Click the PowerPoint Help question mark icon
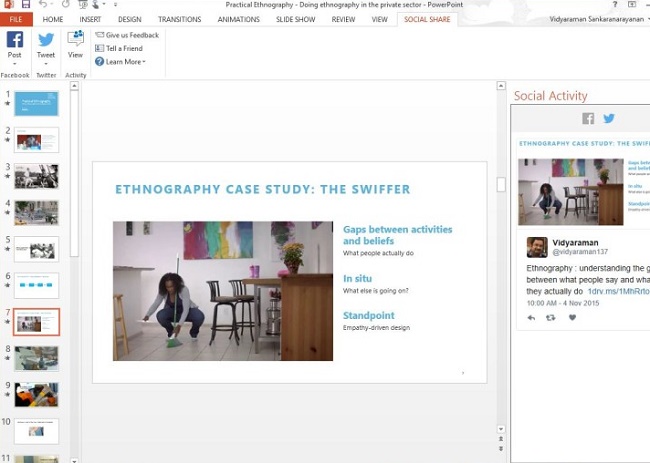650x463 pixels. tap(615, 5)
